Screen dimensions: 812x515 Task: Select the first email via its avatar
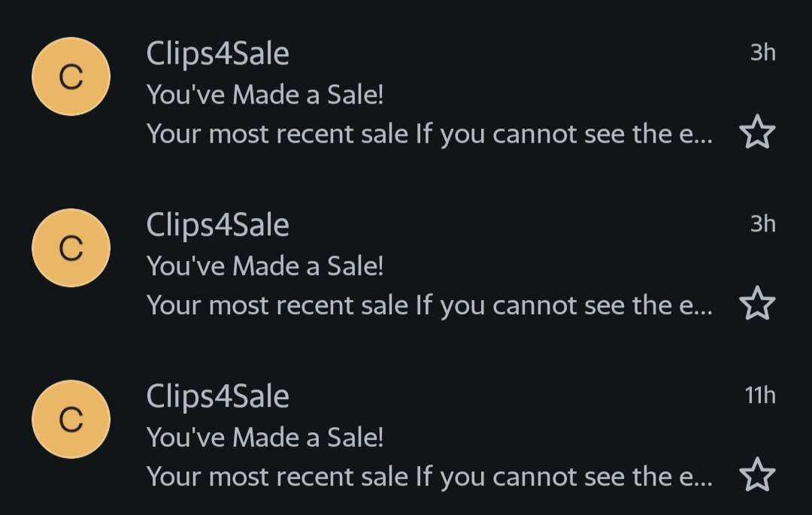(x=71, y=77)
